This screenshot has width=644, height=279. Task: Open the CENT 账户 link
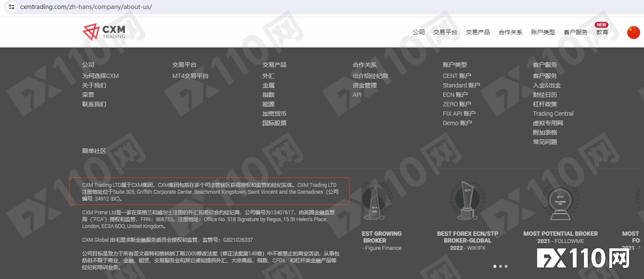(x=457, y=76)
